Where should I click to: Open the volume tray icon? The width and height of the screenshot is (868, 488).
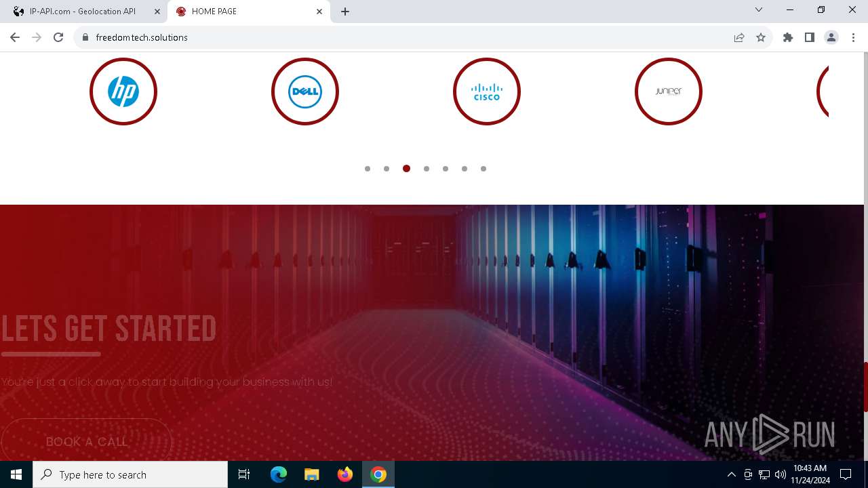click(x=780, y=474)
